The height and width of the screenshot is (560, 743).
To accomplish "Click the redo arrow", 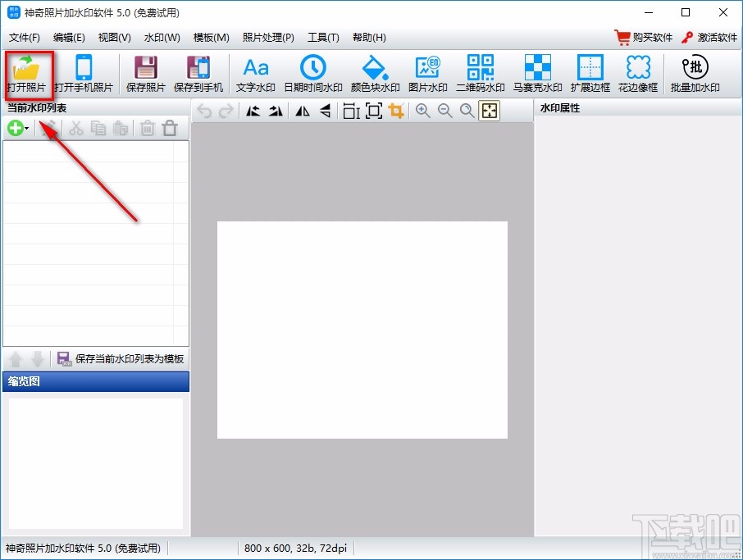I will click(x=226, y=111).
